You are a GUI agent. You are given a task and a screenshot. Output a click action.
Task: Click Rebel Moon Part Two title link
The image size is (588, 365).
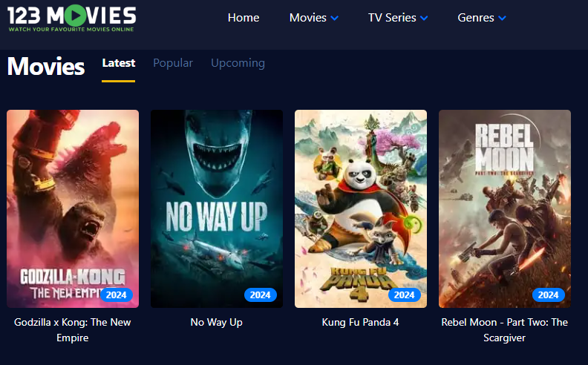[504, 330]
